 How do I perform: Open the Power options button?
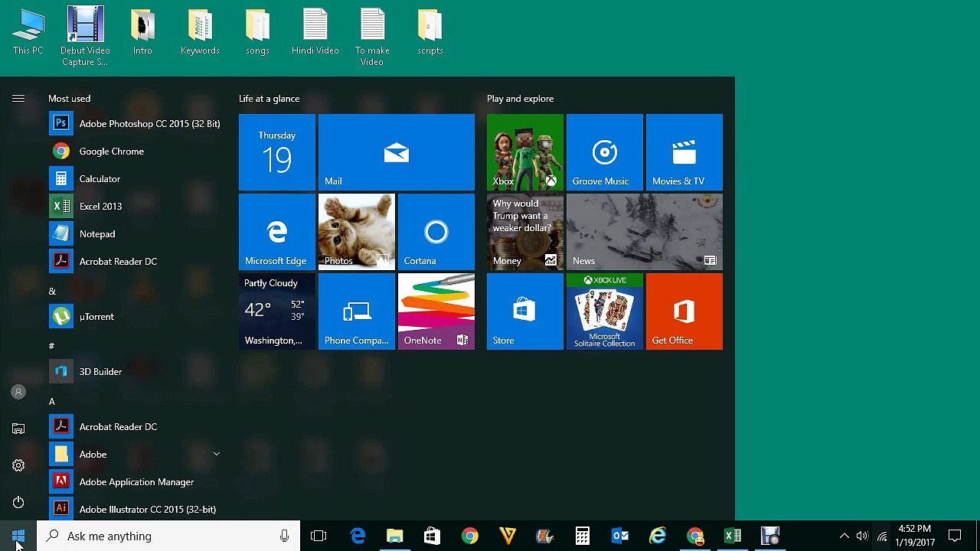point(18,502)
